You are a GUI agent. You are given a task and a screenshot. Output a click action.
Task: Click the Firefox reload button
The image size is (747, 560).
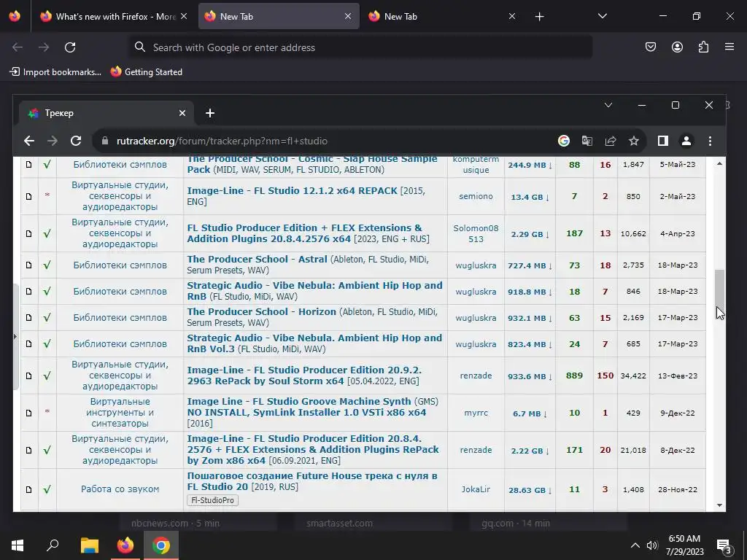[x=70, y=47]
